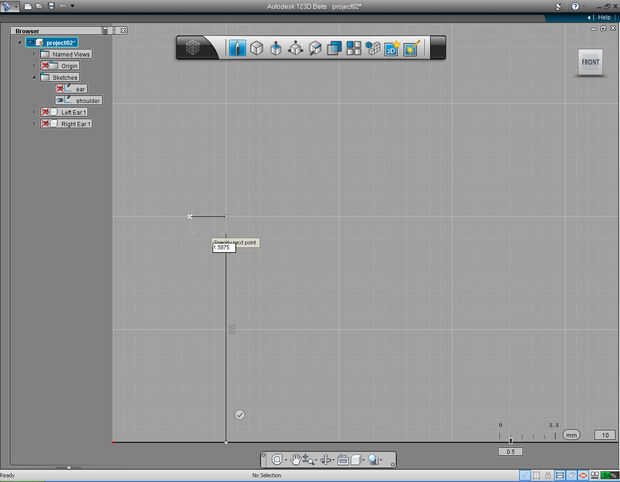Toggle the blue layout status bar button
Screen dimensions: 620x482
(x=560, y=475)
